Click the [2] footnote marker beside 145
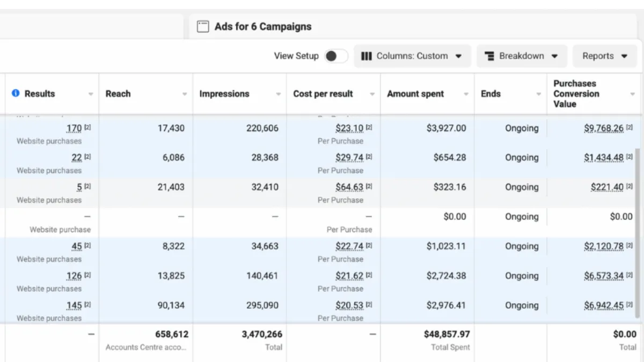Viewport: 644px width, 362px height. click(x=87, y=304)
